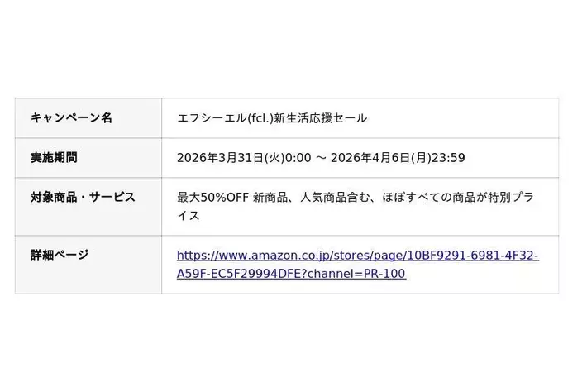587x392 pixels.
Task: Select the 詳細ページ row label
Action: pos(60,255)
